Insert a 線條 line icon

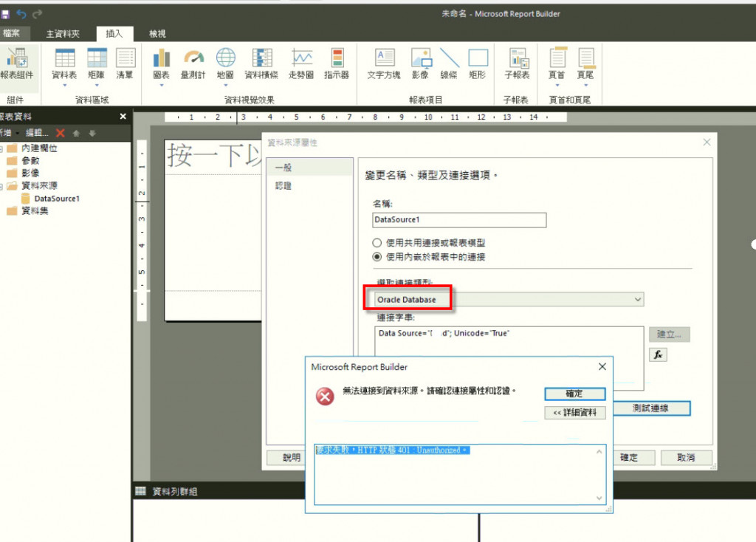click(450, 58)
